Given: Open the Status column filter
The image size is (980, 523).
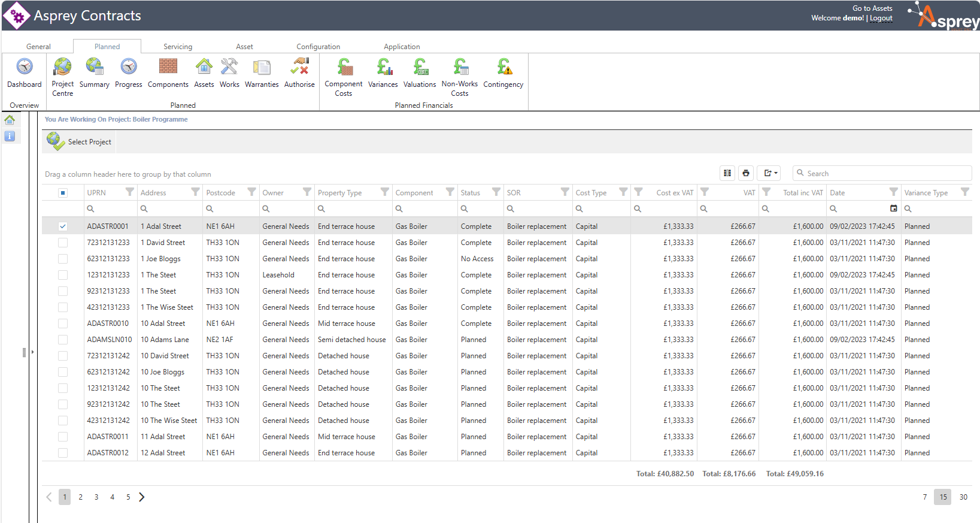Looking at the screenshot, I should 496,192.
